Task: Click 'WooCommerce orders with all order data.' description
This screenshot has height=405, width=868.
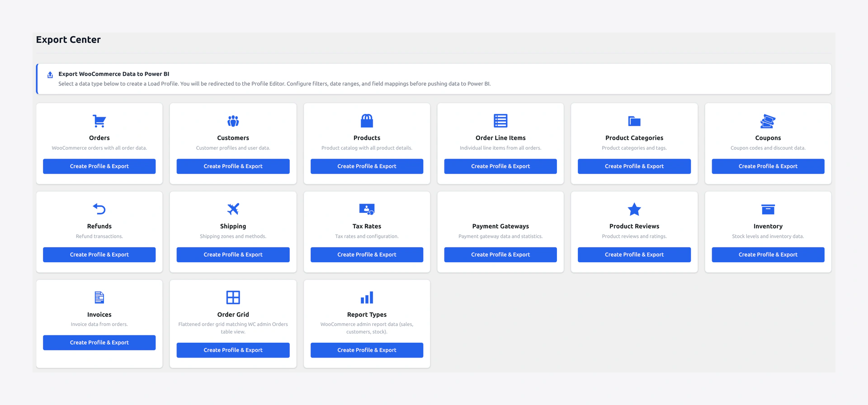Action: (99, 148)
